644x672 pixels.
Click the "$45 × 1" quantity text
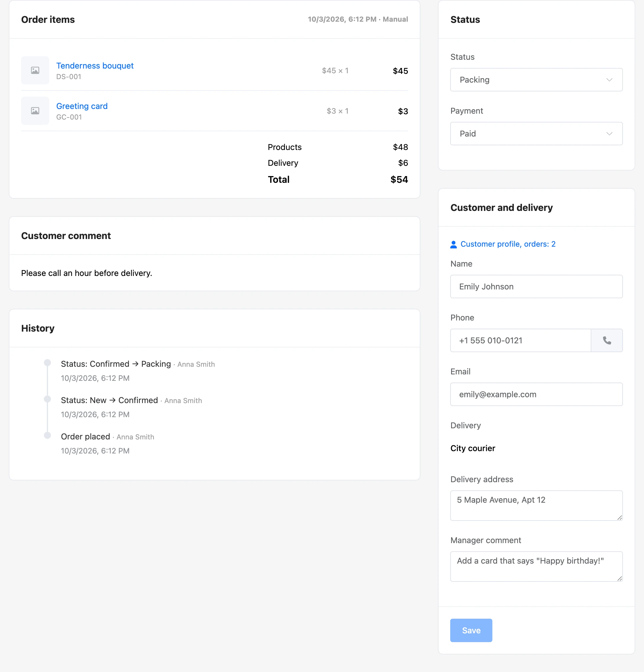pyautogui.click(x=335, y=71)
